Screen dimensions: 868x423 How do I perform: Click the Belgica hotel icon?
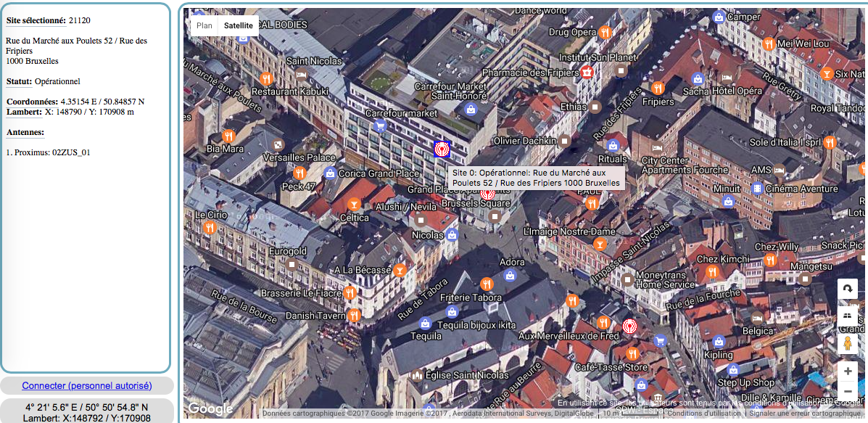pos(756,318)
